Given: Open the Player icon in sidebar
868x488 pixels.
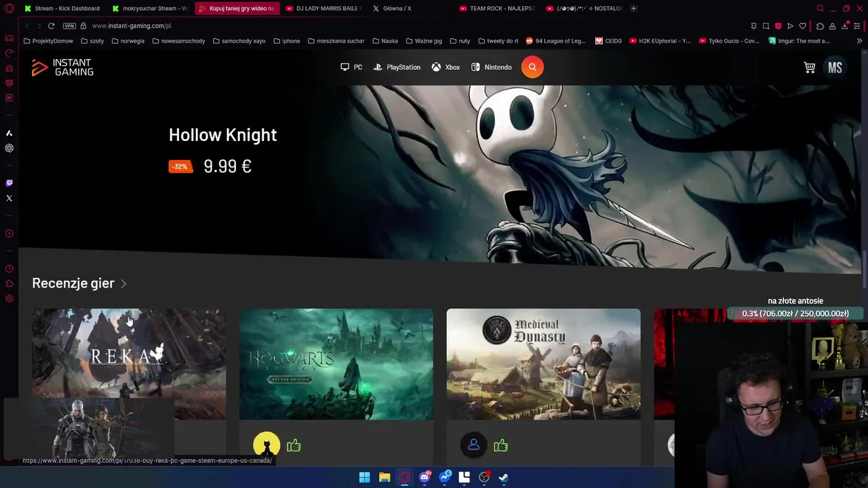Looking at the screenshot, I should (9, 233).
